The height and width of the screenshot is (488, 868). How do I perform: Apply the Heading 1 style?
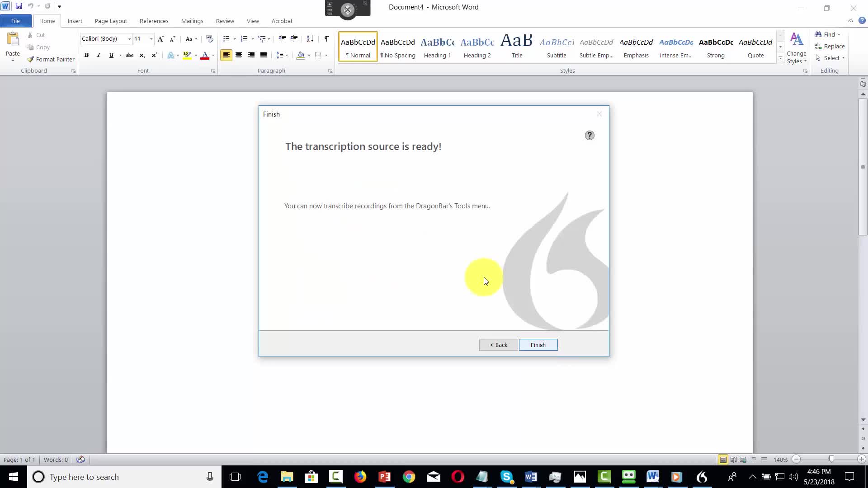(437, 47)
